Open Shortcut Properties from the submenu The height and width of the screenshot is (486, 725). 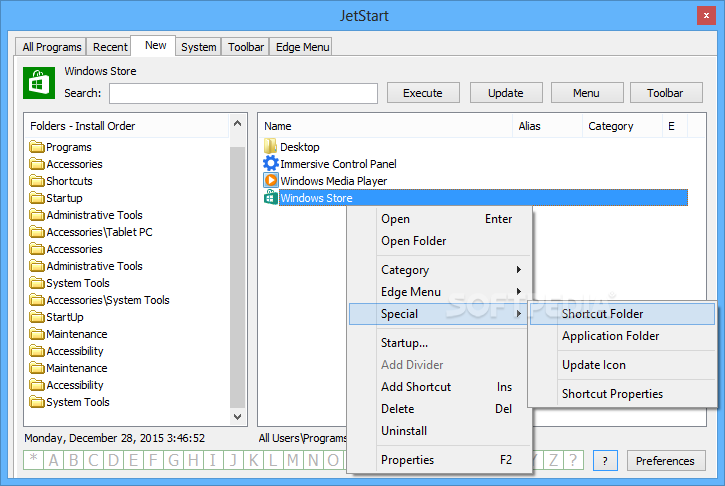point(622,394)
